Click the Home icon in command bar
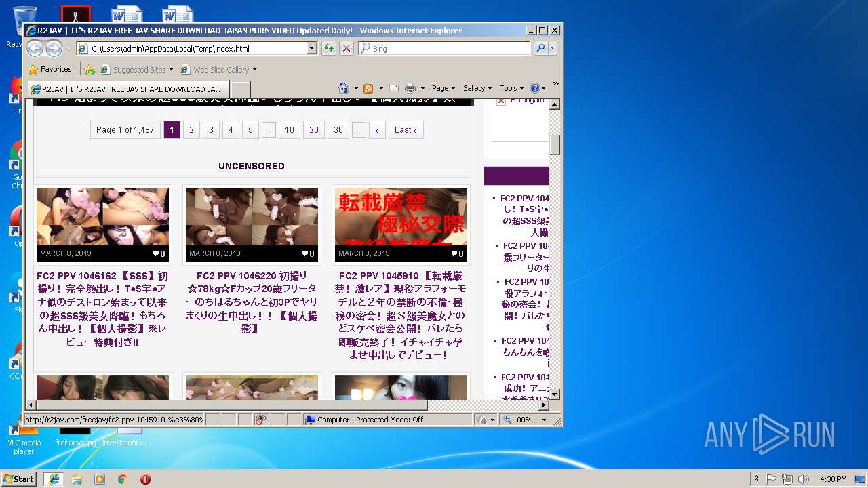This screenshot has width=868, height=488. point(343,88)
